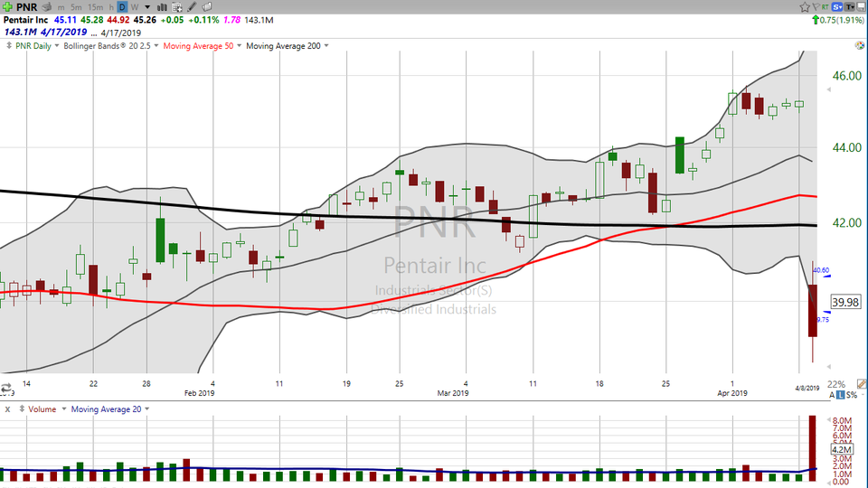Click the Pentair Inc company name

point(25,20)
